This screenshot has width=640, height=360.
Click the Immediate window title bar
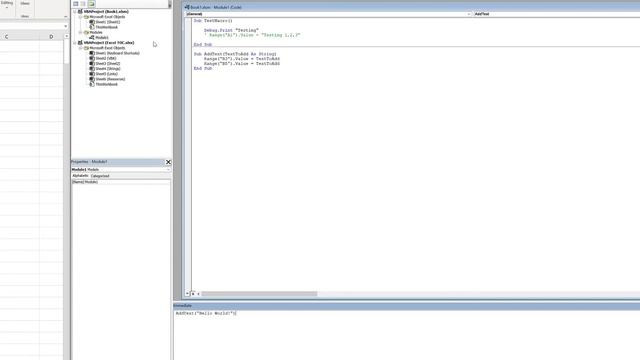coord(407,306)
